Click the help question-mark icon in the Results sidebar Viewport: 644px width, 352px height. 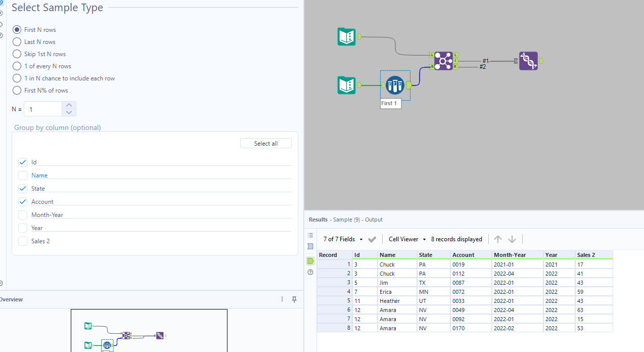[x=310, y=272]
